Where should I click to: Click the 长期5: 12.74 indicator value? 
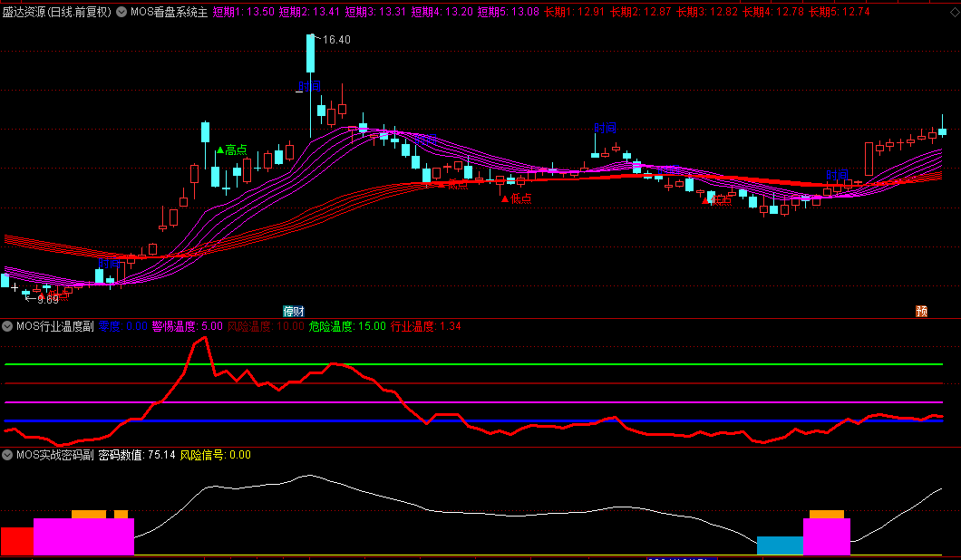coord(839,12)
